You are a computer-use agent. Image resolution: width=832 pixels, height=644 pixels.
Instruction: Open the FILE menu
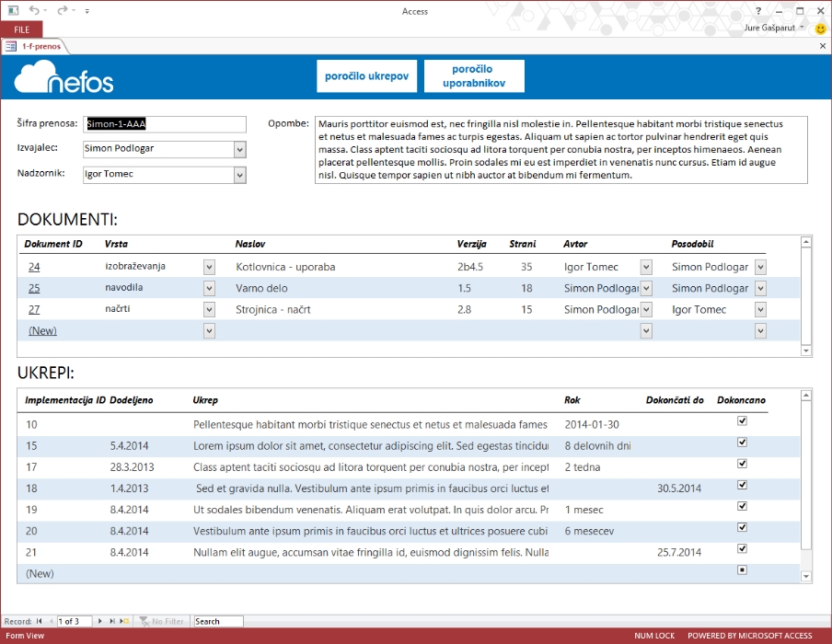22,29
